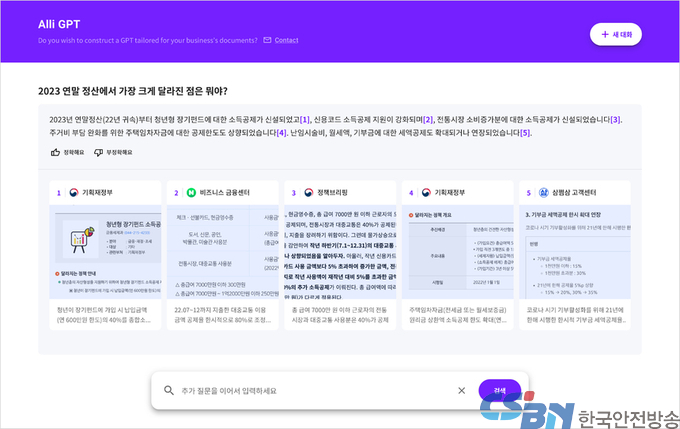
Task: Click the 삼쩜삼 고객센터 logo icon
Action: tap(543, 192)
